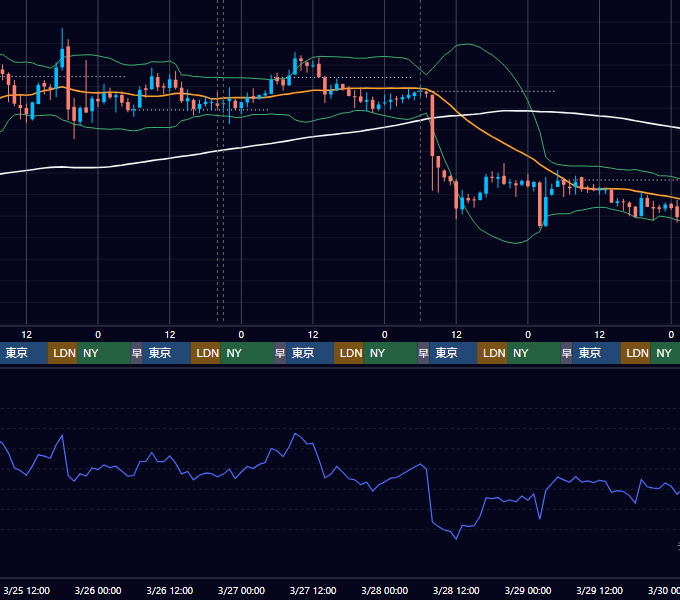Screen dimensions: 680x600
Task: Click the 早 block before 3/28 東京 session
Action: 423,353
